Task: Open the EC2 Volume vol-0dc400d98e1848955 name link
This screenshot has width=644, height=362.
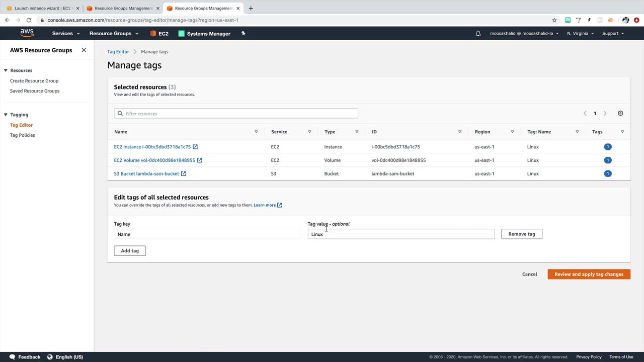Action: point(154,160)
